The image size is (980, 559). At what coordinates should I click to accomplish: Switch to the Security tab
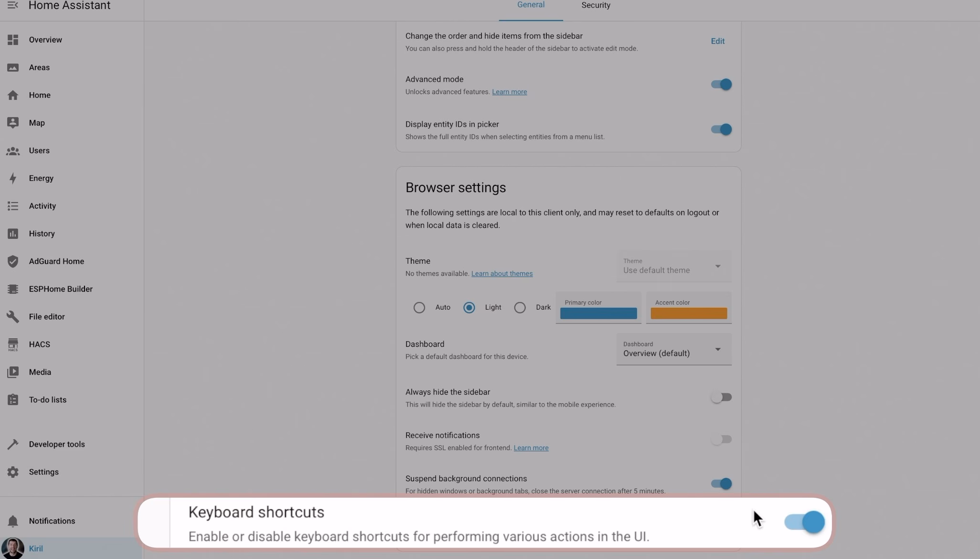[596, 6]
